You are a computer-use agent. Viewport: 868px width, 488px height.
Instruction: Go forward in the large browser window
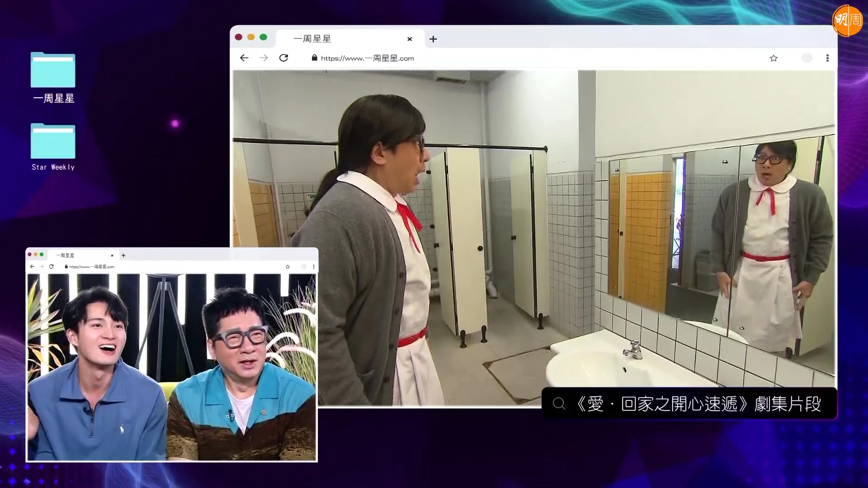[x=264, y=58]
